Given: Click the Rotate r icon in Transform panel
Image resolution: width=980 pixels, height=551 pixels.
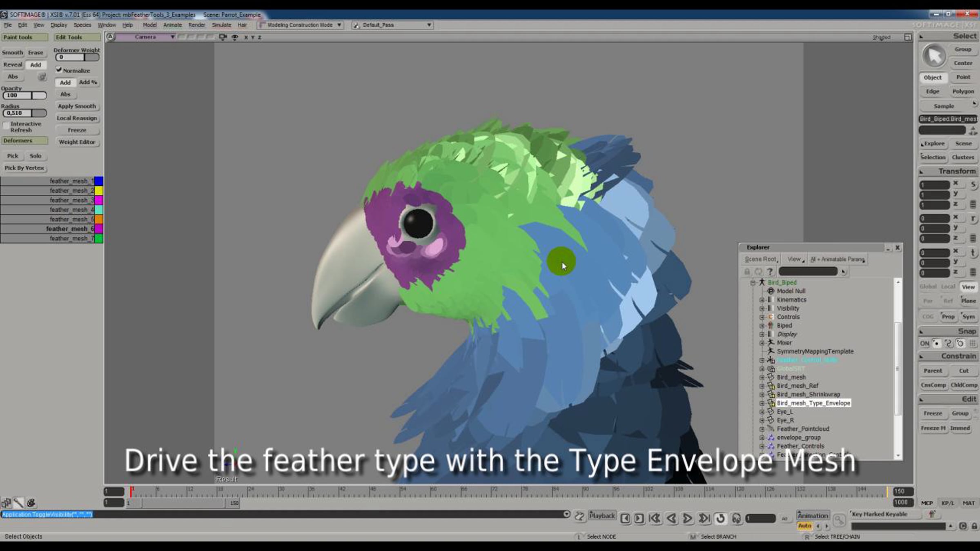Looking at the screenshot, I should (x=973, y=219).
